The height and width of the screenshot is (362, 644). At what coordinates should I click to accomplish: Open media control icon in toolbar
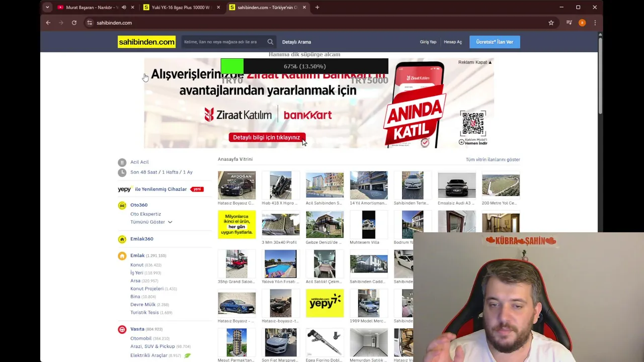[x=569, y=23]
